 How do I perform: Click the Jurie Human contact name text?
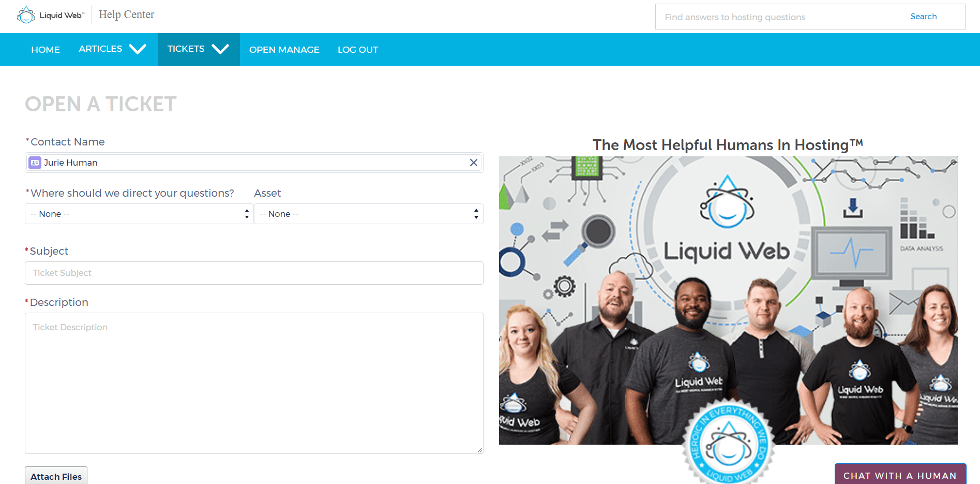click(x=70, y=163)
